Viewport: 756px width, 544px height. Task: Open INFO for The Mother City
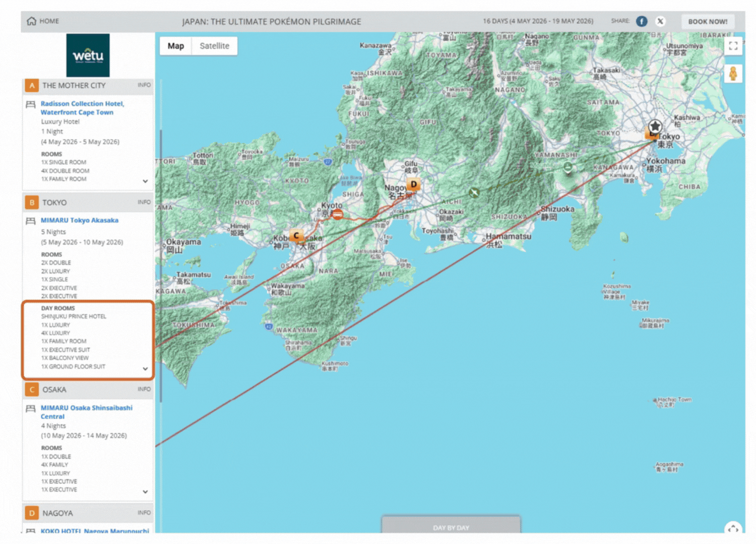pyautogui.click(x=144, y=85)
